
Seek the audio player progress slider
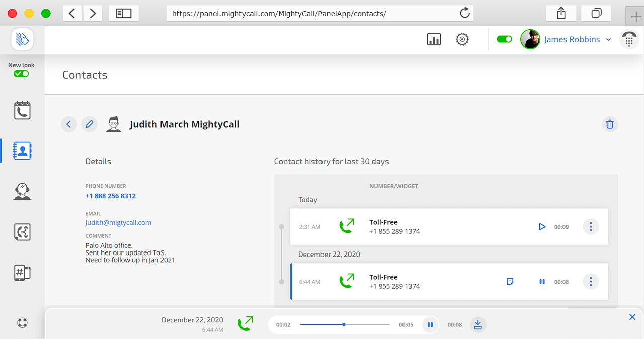[345, 324]
